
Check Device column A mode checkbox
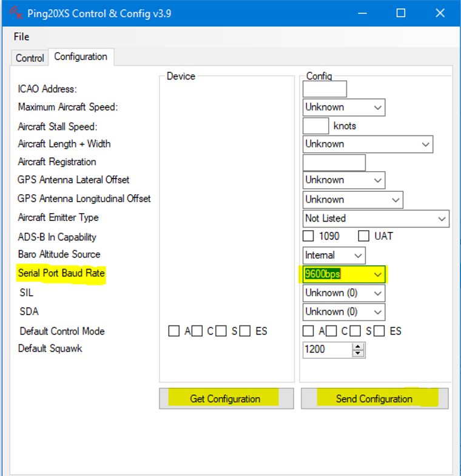[x=173, y=331]
